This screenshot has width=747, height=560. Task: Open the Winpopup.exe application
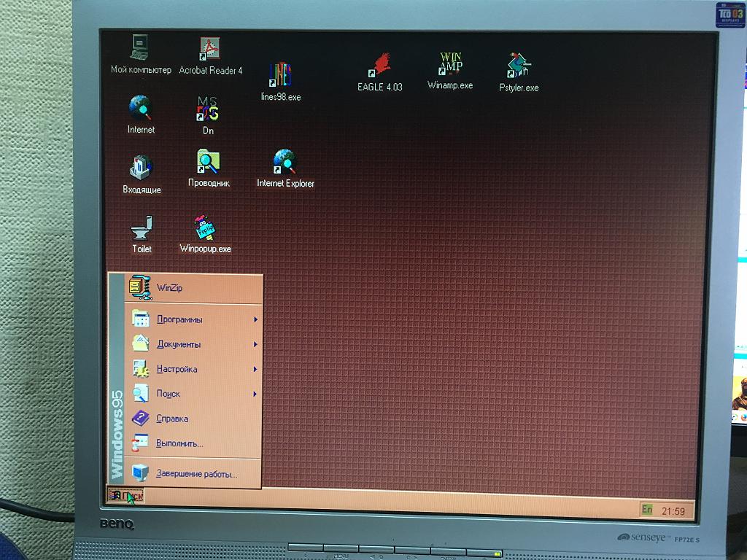point(205,230)
